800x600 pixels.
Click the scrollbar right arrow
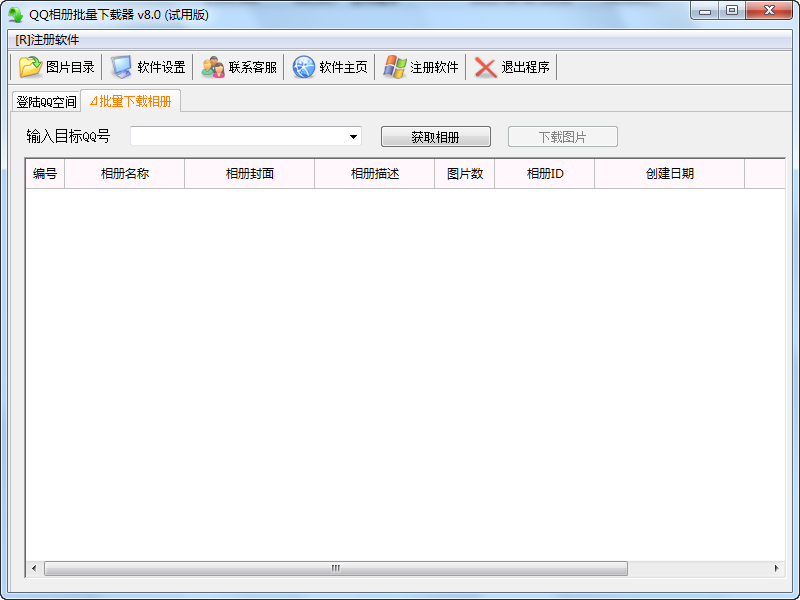pyautogui.click(x=777, y=568)
